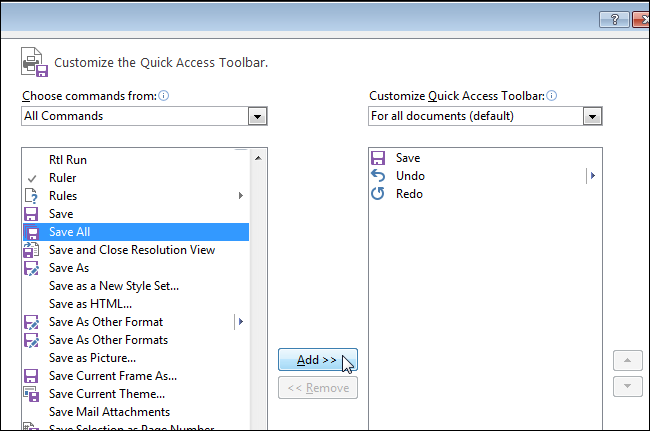Image resolution: width=650 pixels, height=431 pixels.
Task: Click the Save As Other Formats icon
Action: click(x=31, y=340)
